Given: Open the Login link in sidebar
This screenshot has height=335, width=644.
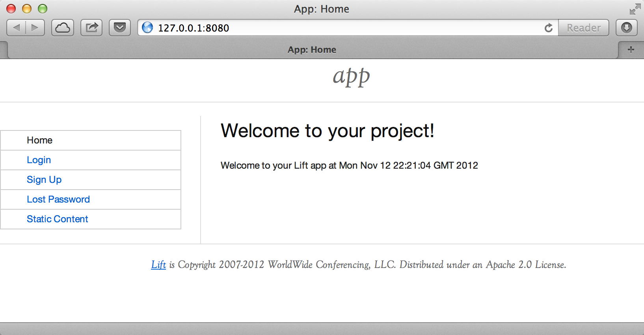Looking at the screenshot, I should coord(39,160).
